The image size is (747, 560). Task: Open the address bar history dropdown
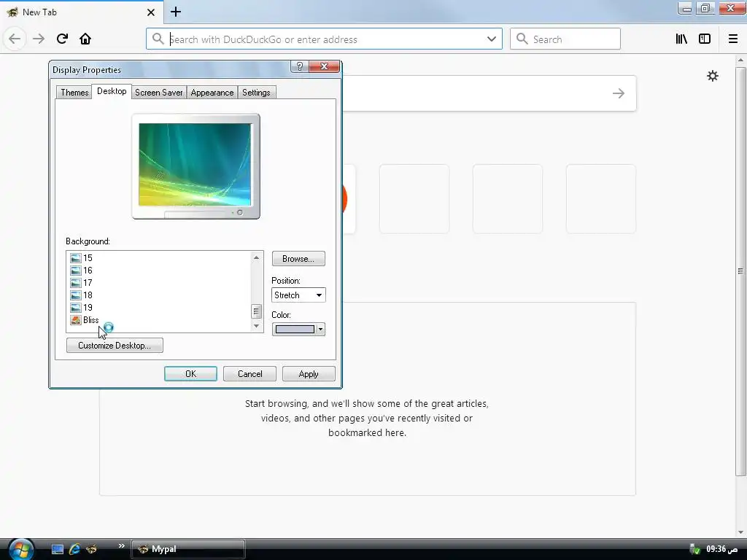[x=491, y=39]
